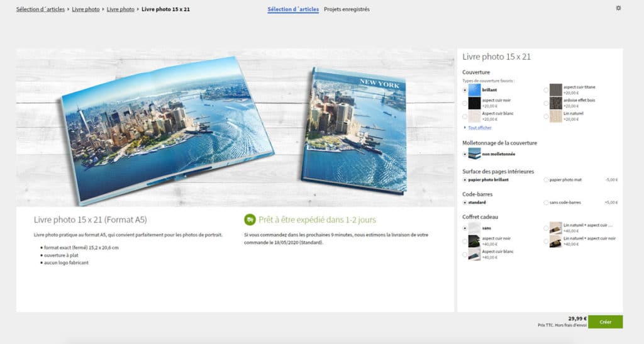This screenshot has width=644, height=344.
Task: Go to Sélection d'articles breadcrumb link
Action: pos(40,9)
